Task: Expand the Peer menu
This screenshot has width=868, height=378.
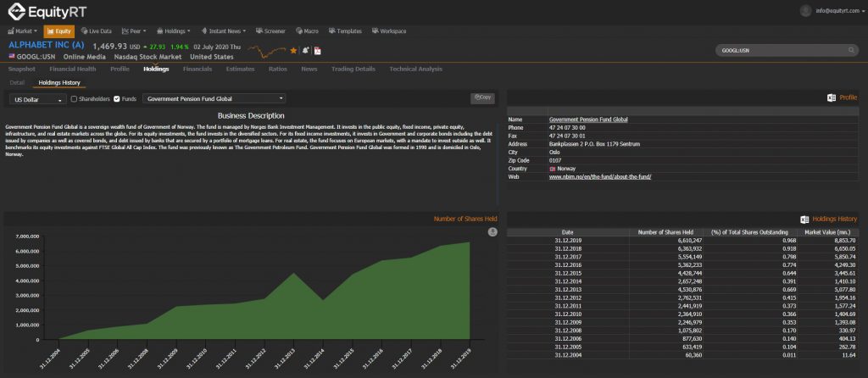Action: click(134, 31)
